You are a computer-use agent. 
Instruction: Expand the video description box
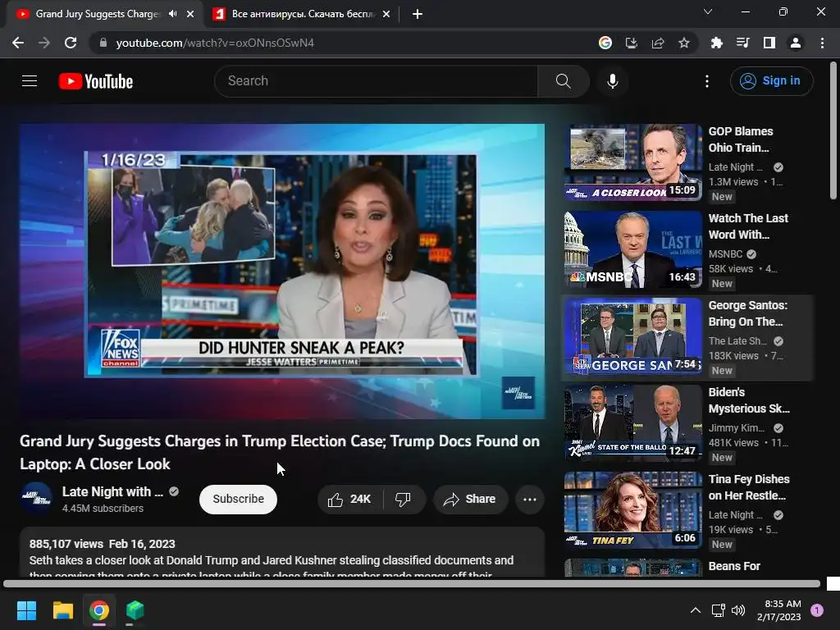[x=282, y=552]
